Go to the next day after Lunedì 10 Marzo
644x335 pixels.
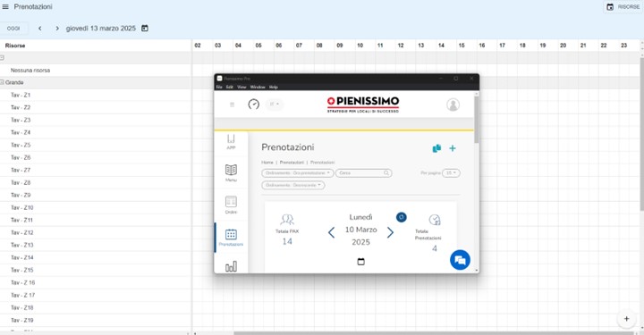tap(390, 232)
